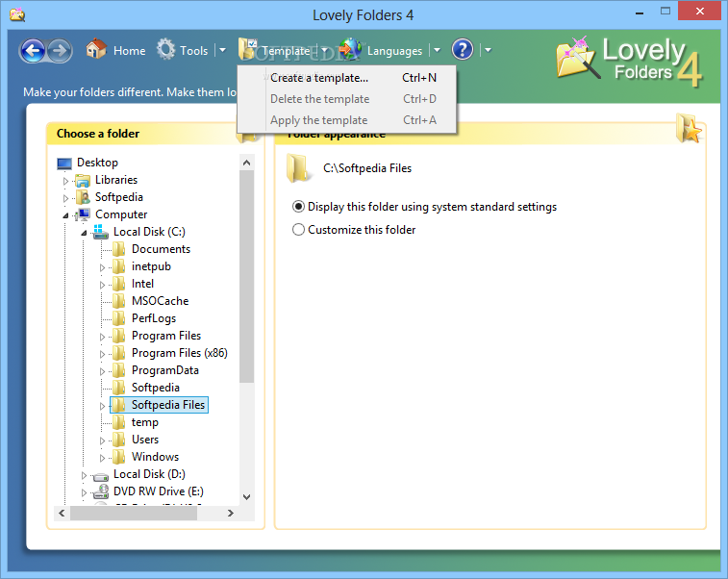Viewport: 728px width, 579px height.
Task: Choose Create a template... menu entry
Action: (346, 78)
